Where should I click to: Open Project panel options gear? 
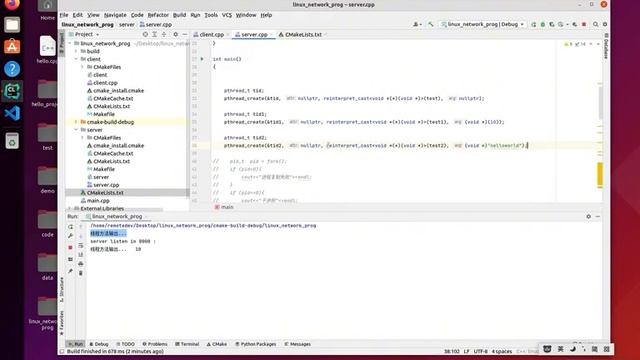click(x=176, y=35)
